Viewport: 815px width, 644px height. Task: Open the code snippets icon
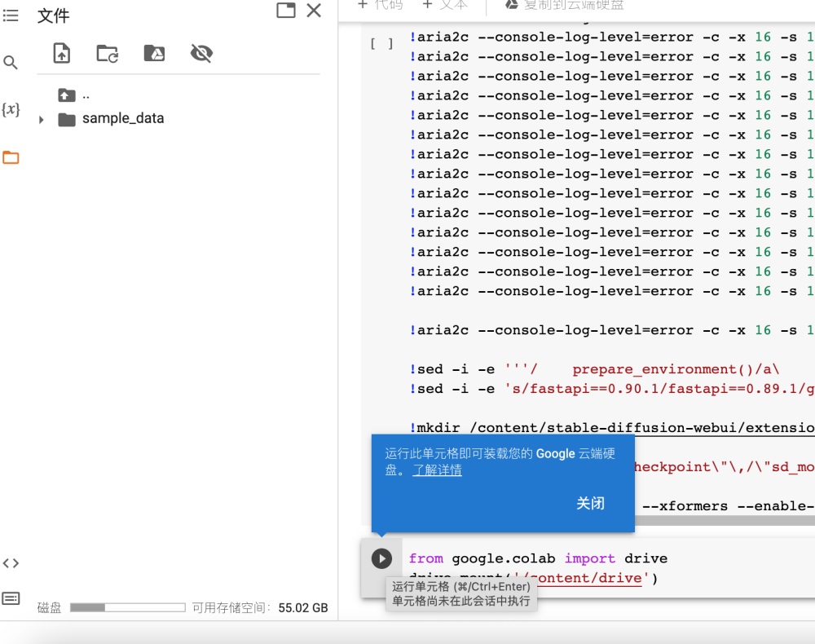pos(11,562)
